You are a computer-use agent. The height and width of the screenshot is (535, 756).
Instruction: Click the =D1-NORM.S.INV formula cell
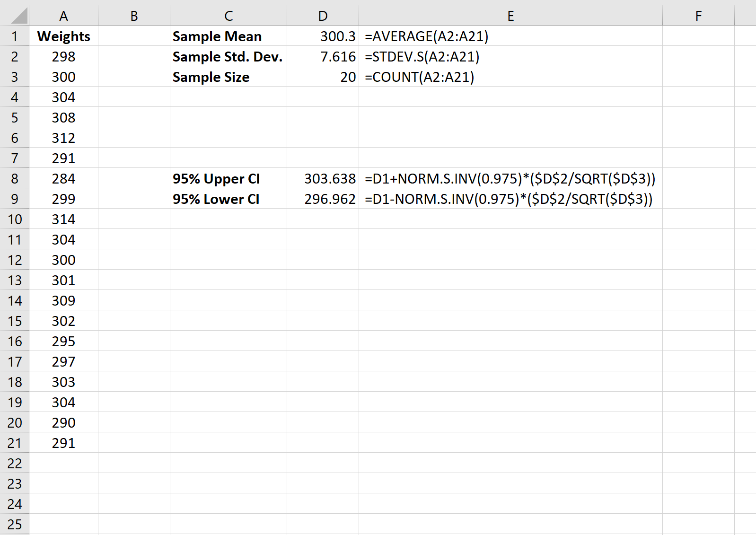click(510, 199)
